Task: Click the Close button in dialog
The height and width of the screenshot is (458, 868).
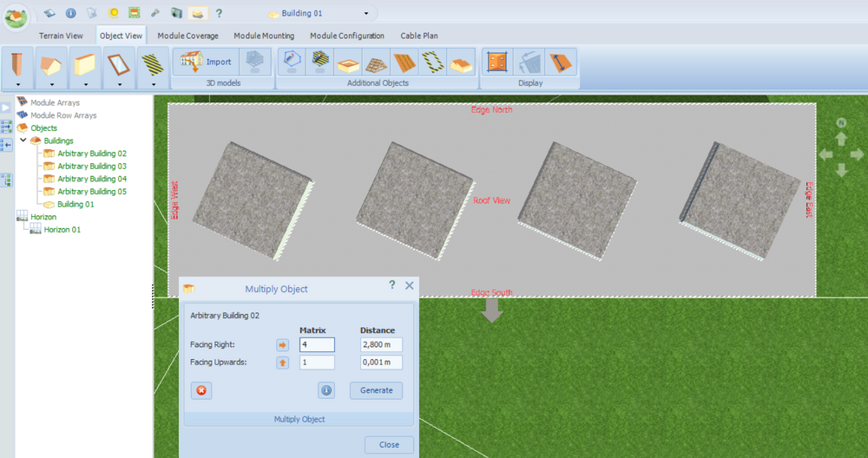Action: [x=389, y=445]
